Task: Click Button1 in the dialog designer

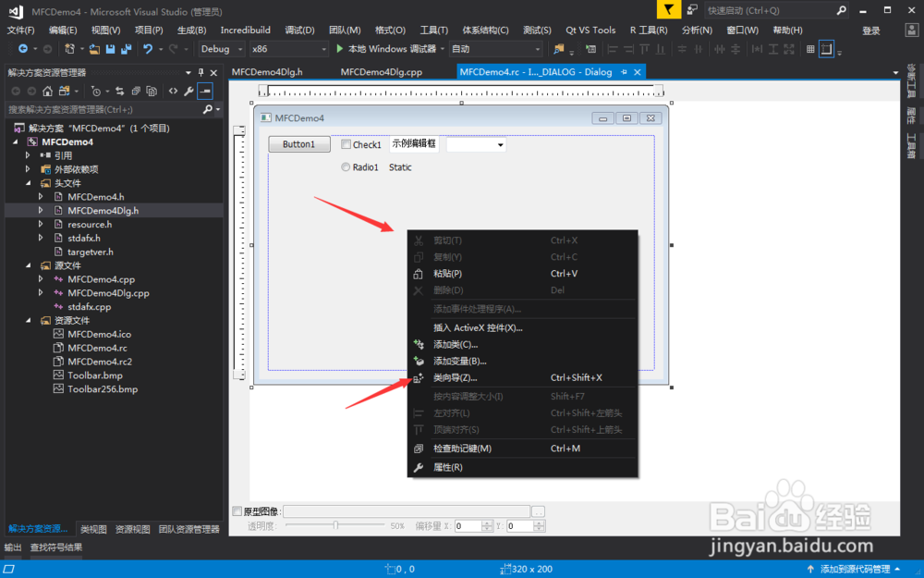Action: [299, 144]
